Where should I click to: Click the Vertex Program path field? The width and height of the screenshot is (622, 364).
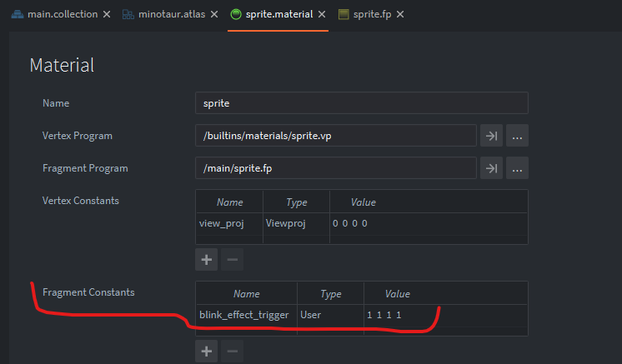click(335, 136)
